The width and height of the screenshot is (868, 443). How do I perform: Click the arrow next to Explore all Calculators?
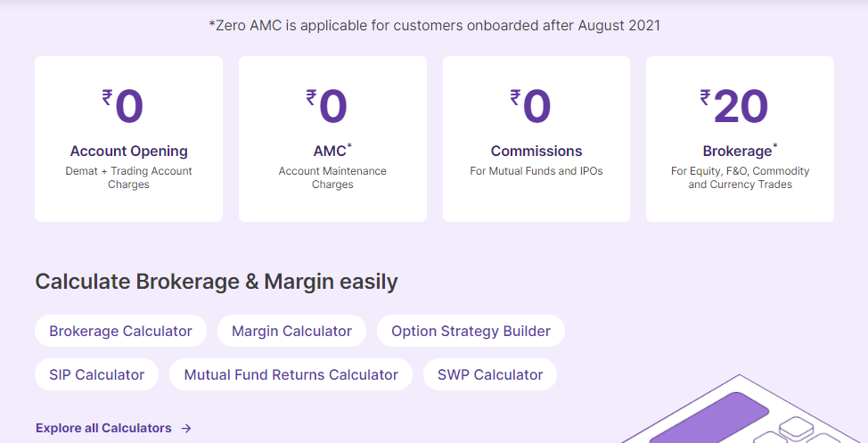(x=186, y=428)
